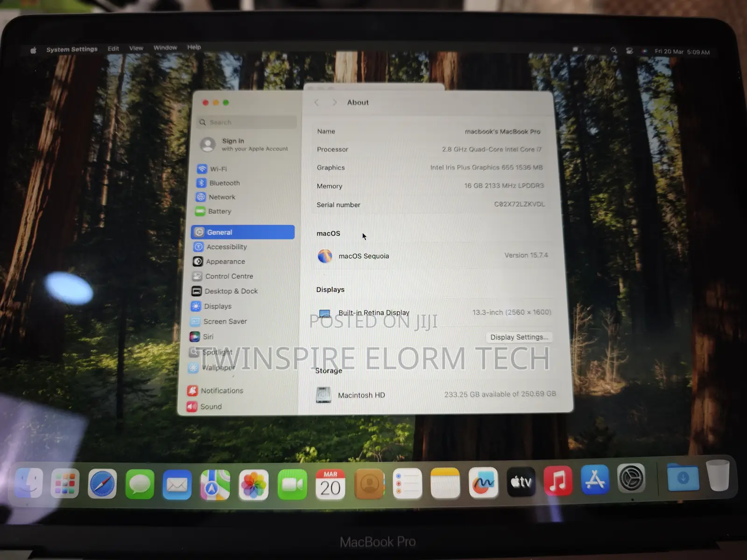This screenshot has width=747, height=560.
Task: Open Sound settings in sidebar
Action: pos(204,406)
